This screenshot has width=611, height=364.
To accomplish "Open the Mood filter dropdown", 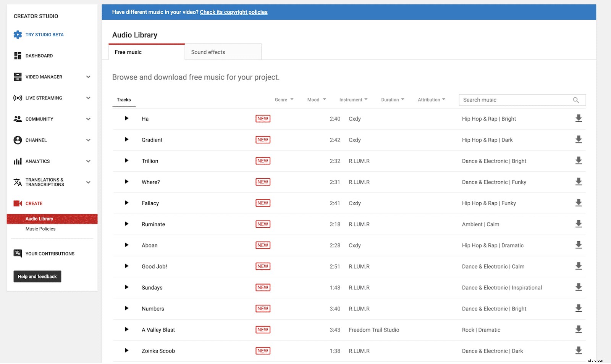I will tap(316, 100).
